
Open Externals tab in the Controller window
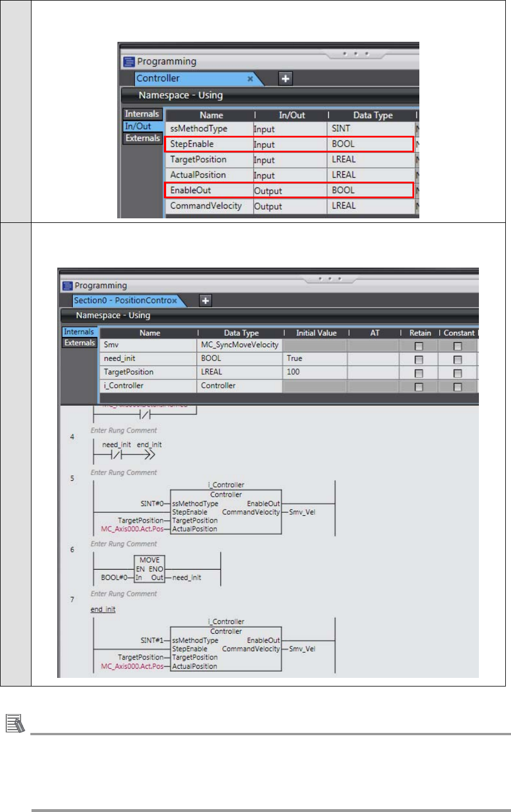pyautogui.click(x=143, y=138)
